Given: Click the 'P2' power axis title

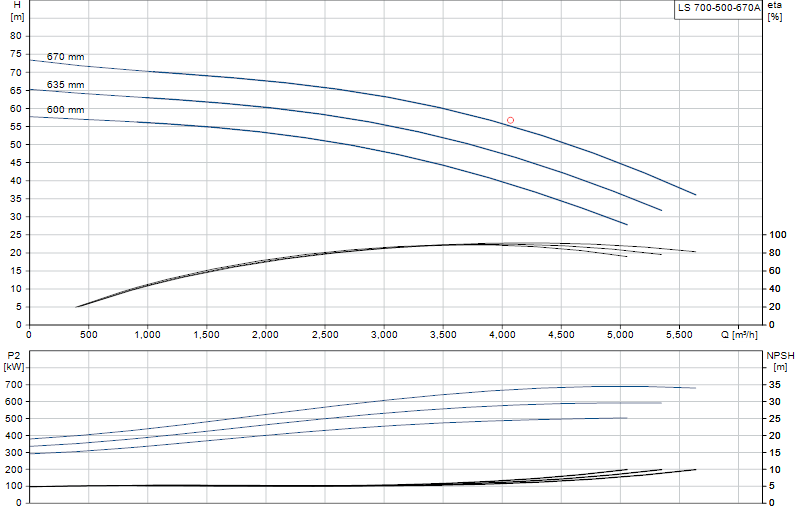Looking at the screenshot, I should point(14,356).
